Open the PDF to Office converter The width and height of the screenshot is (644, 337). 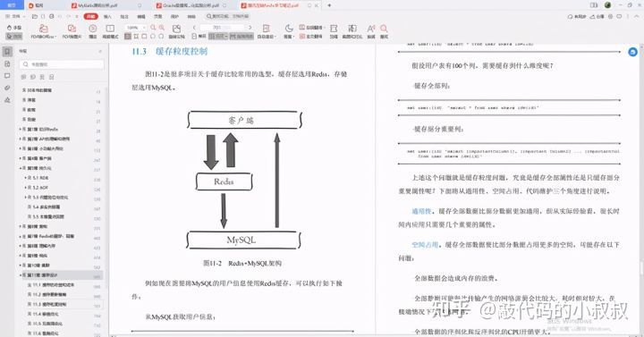pos(43,31)
